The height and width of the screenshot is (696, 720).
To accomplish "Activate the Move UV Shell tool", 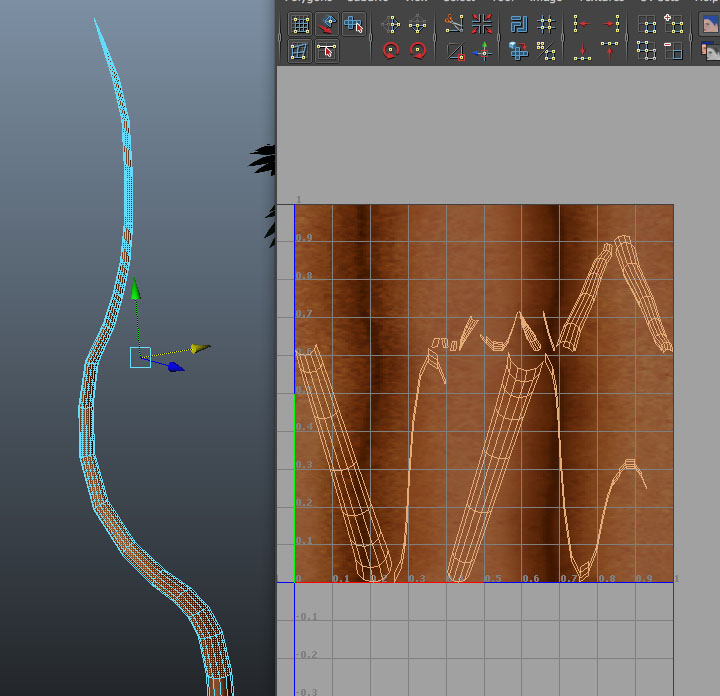I will coord(327,24).
